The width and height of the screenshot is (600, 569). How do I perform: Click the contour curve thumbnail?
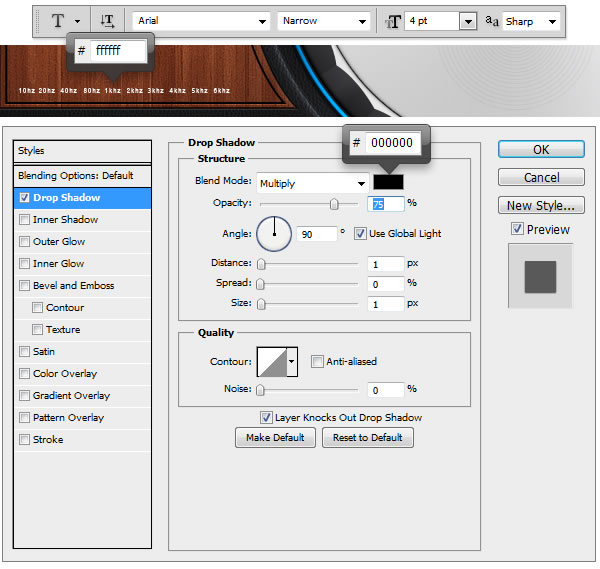272,362
